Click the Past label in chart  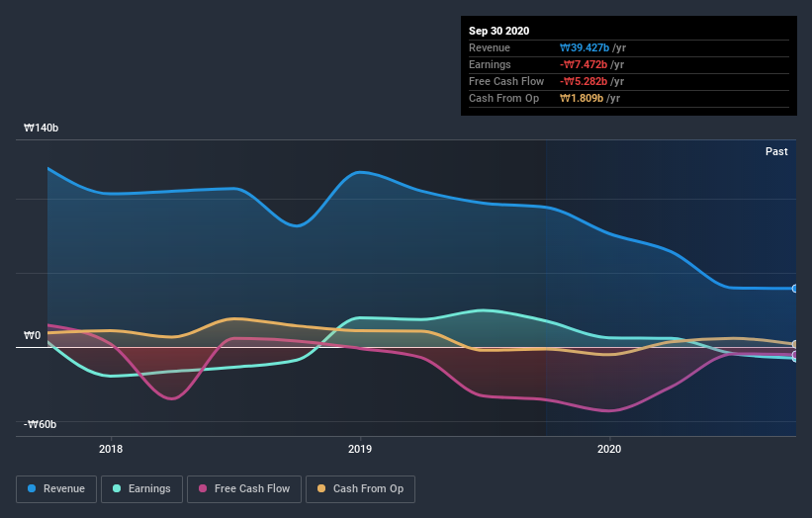[x=776, y=151]
